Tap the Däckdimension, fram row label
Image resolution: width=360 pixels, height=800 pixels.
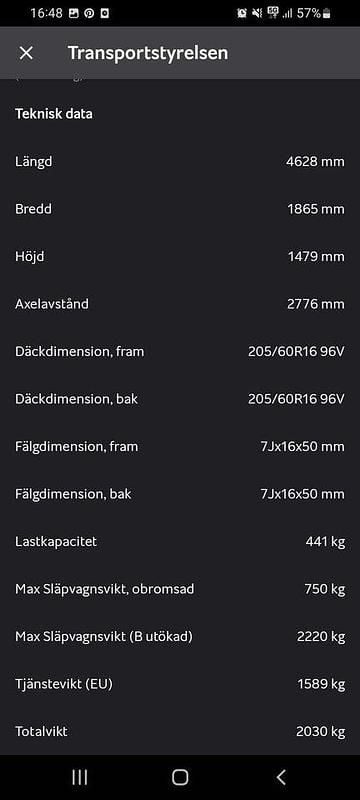80,352
